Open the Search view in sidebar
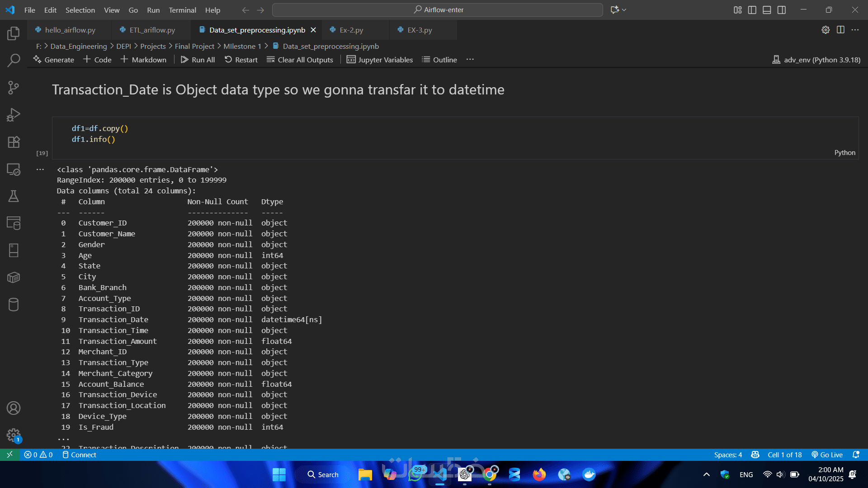Screen dimensions: 868x488 pos(14,60)
